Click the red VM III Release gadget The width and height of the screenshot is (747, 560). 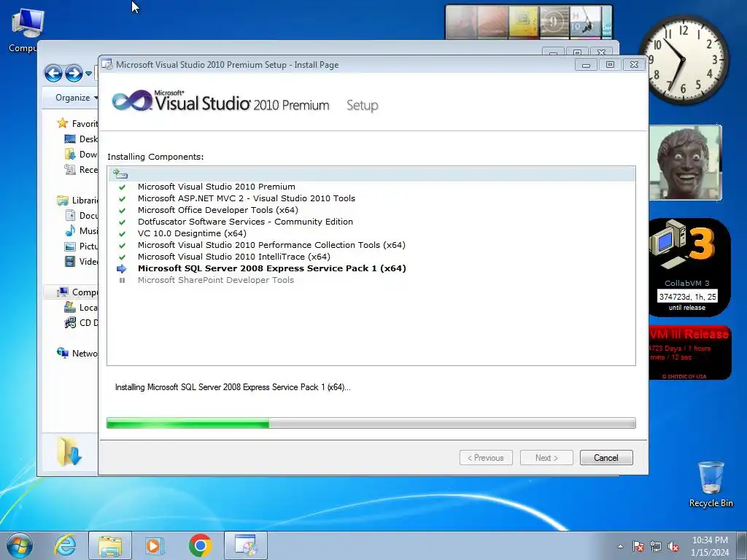tap(690, 353)
